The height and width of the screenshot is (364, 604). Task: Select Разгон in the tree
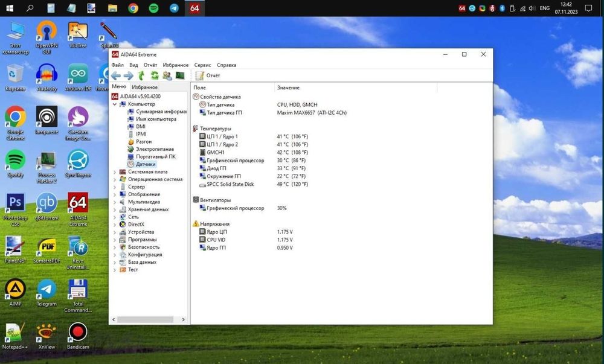[143, 142]
